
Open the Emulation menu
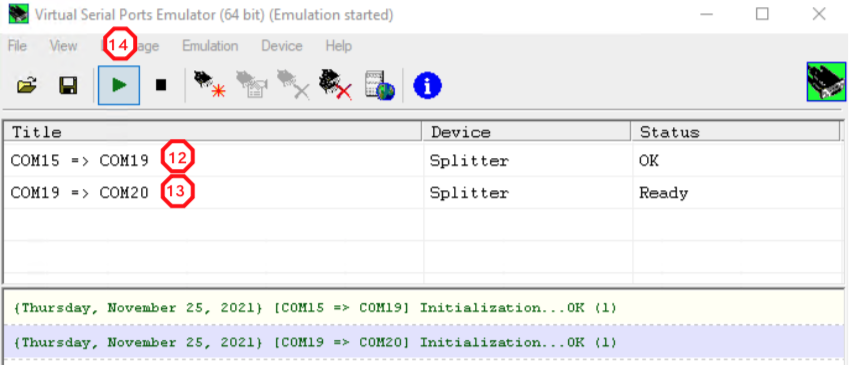click(x=210, y=46)
